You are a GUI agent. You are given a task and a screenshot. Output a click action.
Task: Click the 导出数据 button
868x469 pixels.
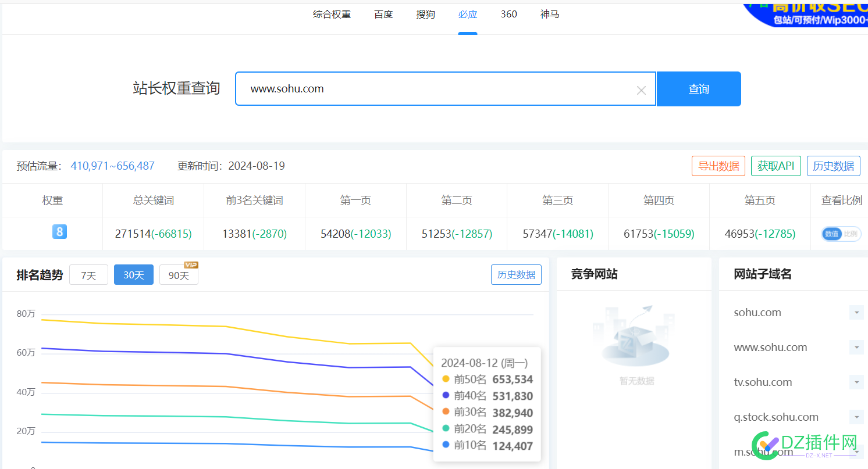718,166
